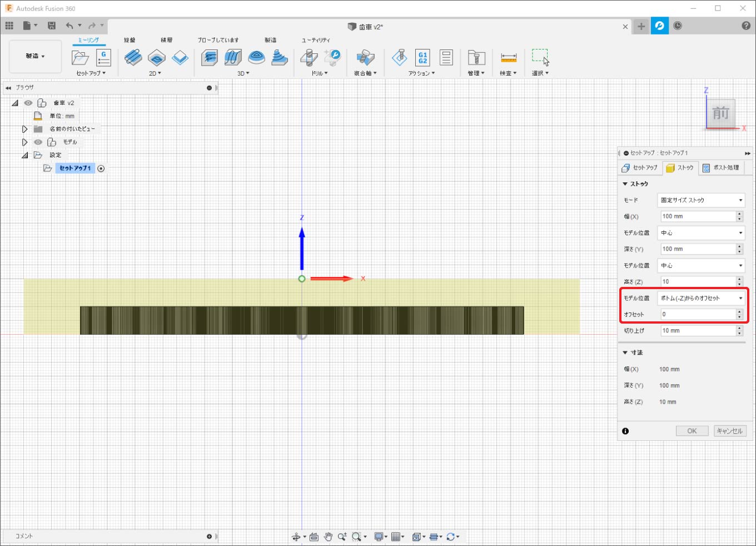The image size is (756, 546).
Task: Switch to the ポスト処理 tab
Action: (x=720, y=168)
